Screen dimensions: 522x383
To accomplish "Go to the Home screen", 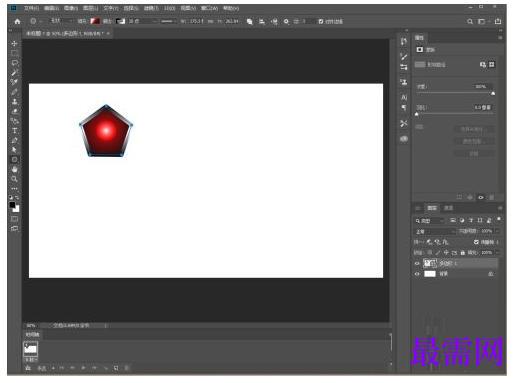I will [17, 22].
